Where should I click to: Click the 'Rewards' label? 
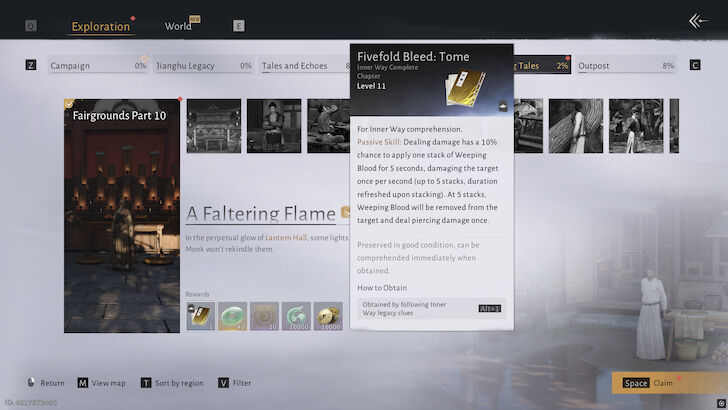pos(197,294)
